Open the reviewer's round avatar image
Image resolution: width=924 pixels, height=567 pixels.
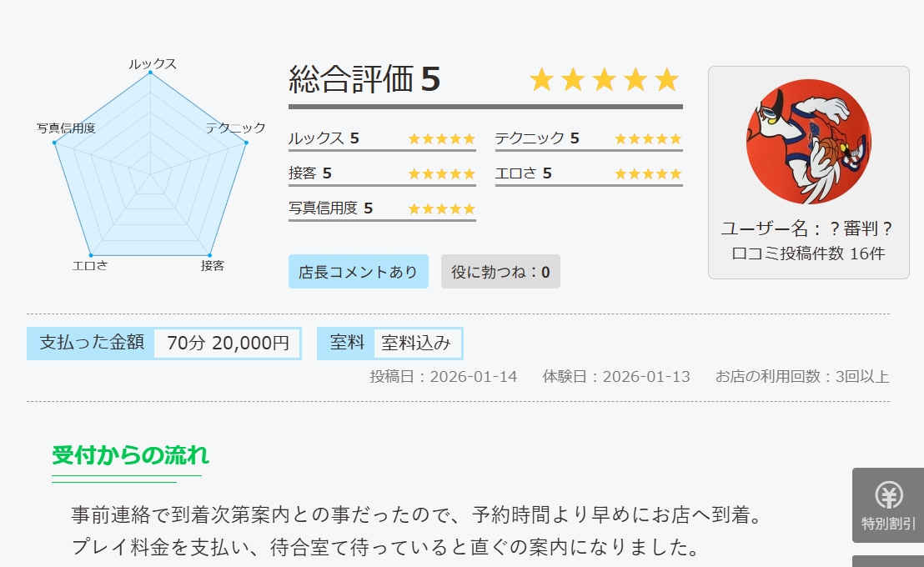click(x=808, y=142)
